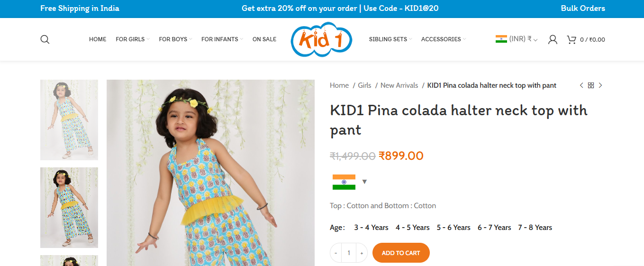
Task: Select age 3 - 4 Years
Action: (x=371, y=228)
